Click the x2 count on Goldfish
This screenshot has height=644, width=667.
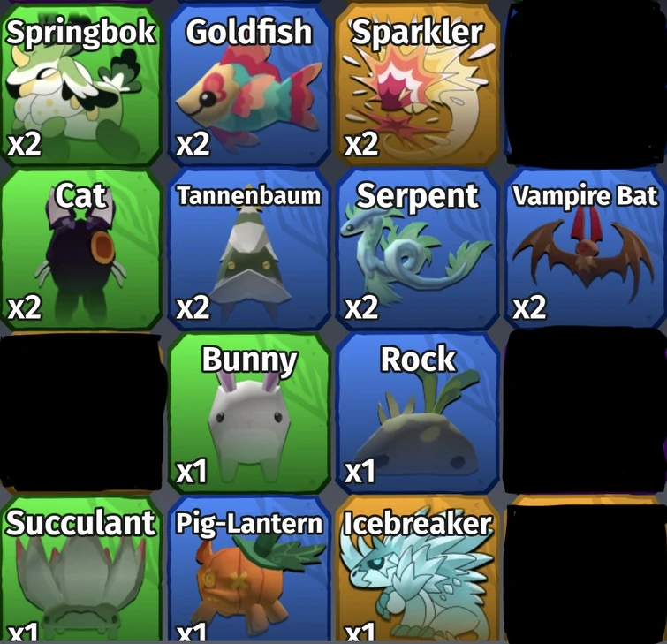click(x=193, y=144)
